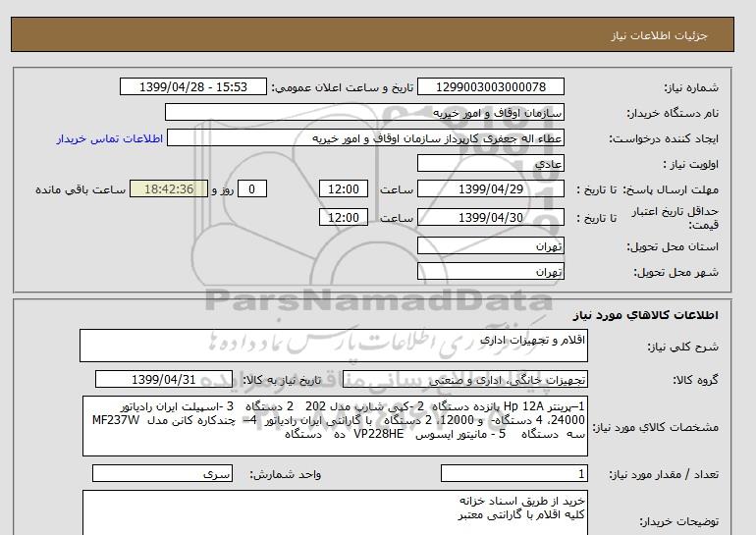
Task: Click the label نام دستگاه خریدار
Action: (673, 113)
